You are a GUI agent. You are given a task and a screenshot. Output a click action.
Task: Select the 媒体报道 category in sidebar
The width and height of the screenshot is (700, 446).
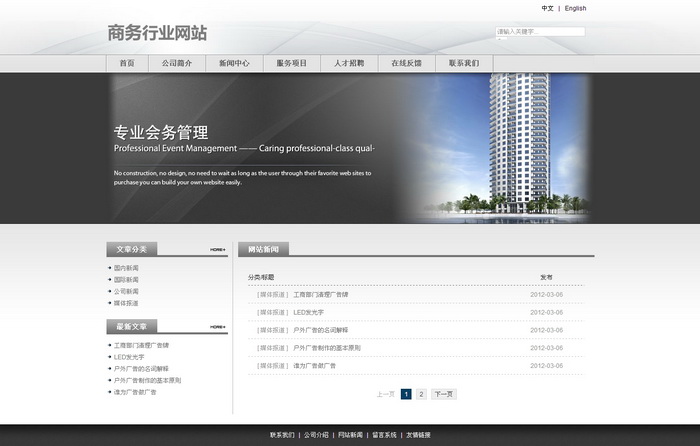click(x=127, y=303)
